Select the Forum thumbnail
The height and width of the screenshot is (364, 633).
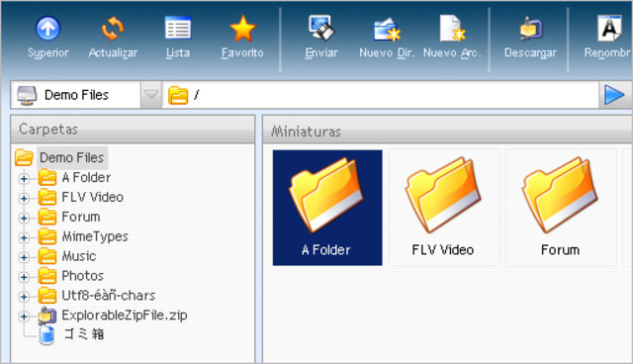pyautogui.click(x=561, y=208)
